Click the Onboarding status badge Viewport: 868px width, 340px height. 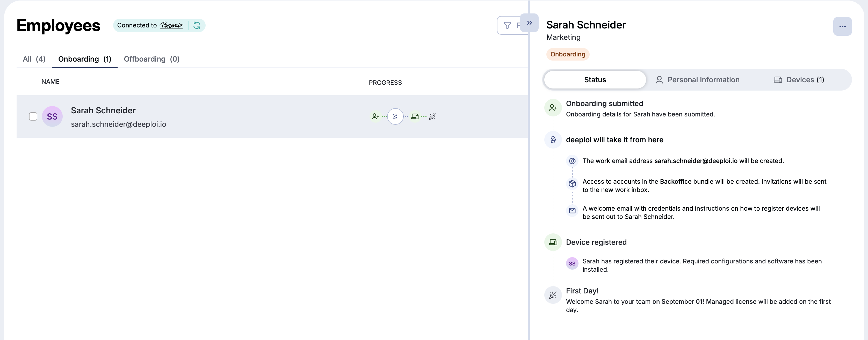point(568,54)
